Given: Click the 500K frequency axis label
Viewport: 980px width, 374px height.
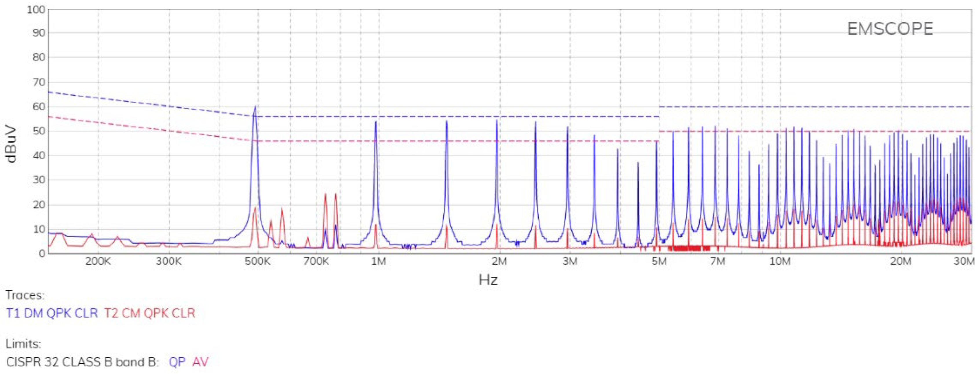Looking at the screenshot, I should (x=257, y=262).
